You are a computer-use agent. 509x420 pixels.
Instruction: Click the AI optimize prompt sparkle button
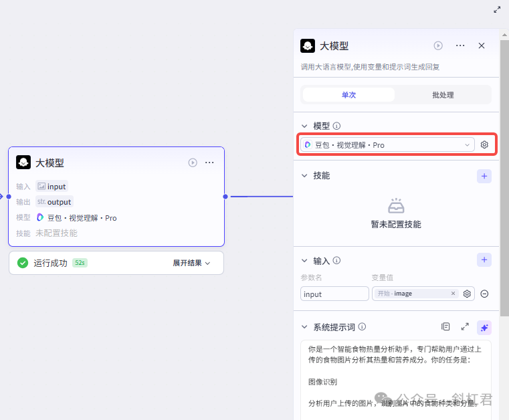pos(484,328)
